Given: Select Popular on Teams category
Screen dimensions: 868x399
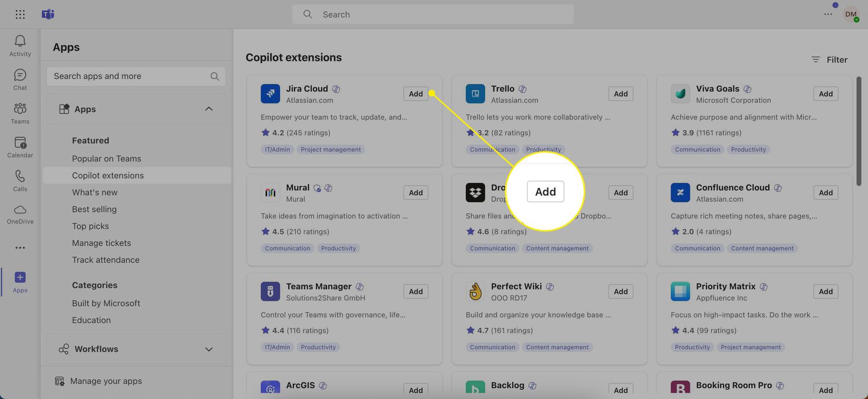Looking at the screenshot, I should (106, 158).
